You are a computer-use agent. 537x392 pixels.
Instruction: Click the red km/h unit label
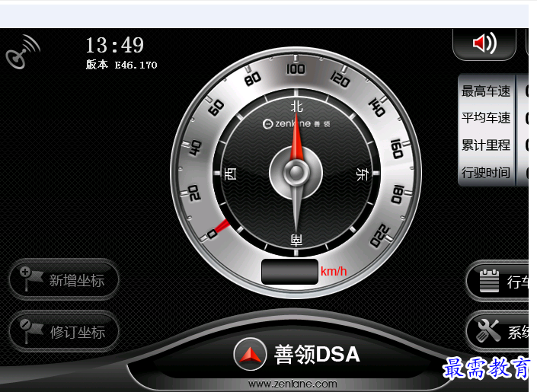click(x=334, y=271)
